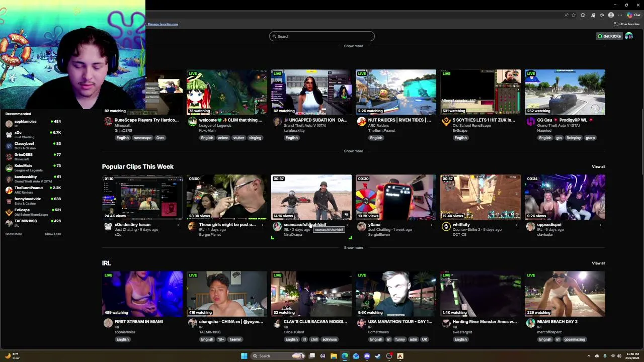Open the More options menu on These girls clip
The width and height of the screenshot is (644, 362).
click(x=262, y=225)
